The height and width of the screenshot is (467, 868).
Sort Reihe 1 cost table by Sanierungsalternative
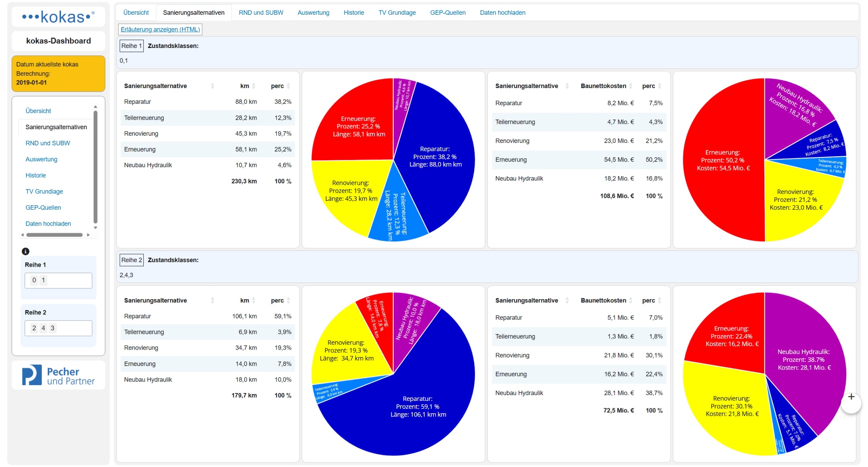click(567, 86)
